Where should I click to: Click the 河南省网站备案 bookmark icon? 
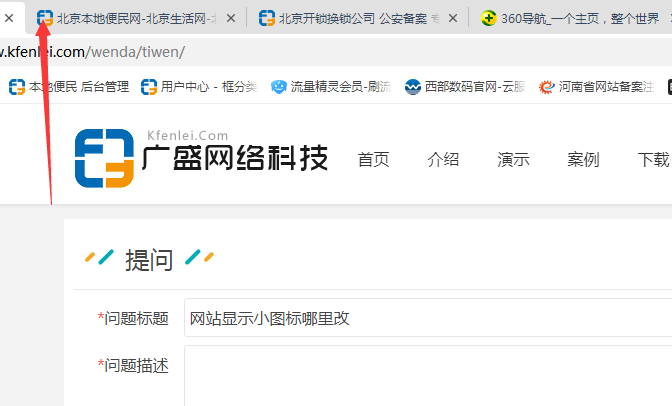point(547,87)
